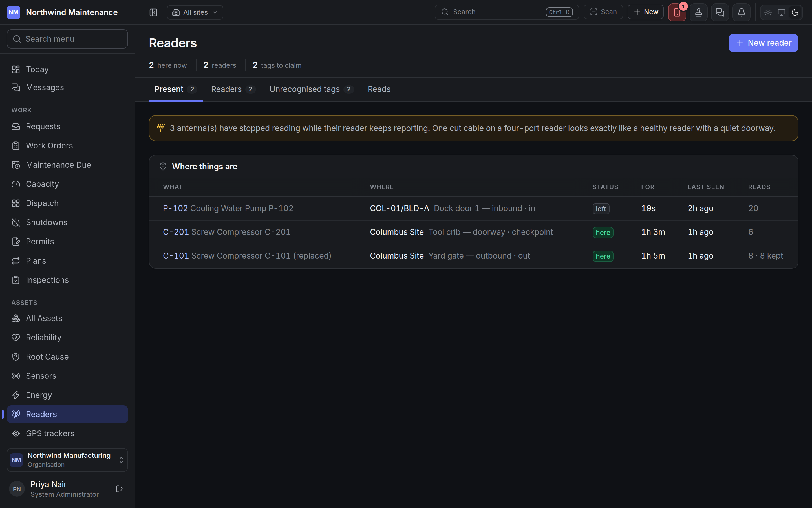Open Requests in the sidebar
The image size is (812, 508).
pyautogui.click(x=67, y=127)
